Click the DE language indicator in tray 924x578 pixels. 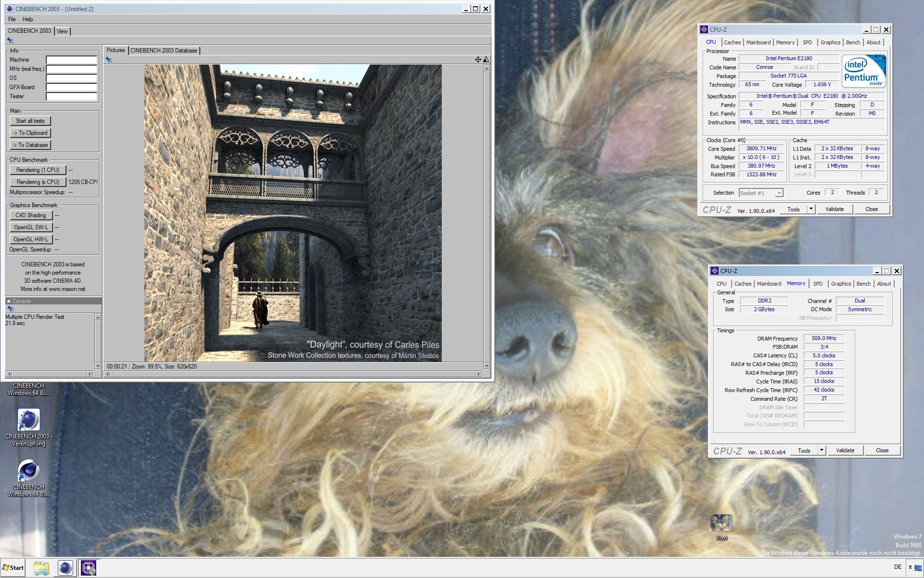[x=898, y=567]
